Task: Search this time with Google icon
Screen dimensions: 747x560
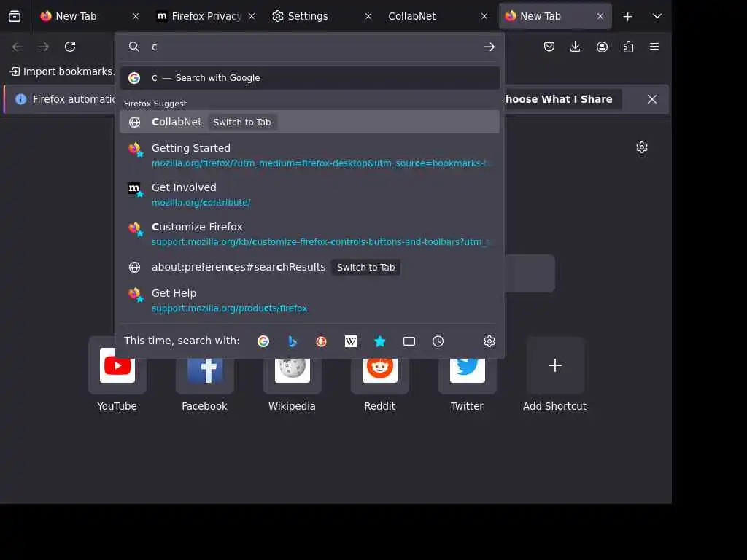Action: [x=263, y=341]
